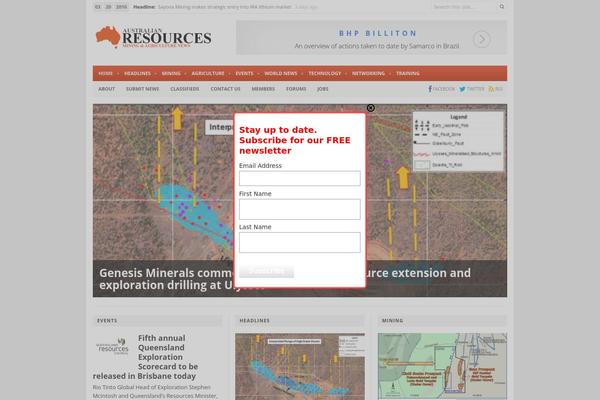The height and width of the screenshot is (400, 600).
Task: Open the Mining menu item
Action: click(x=171, y=73)
